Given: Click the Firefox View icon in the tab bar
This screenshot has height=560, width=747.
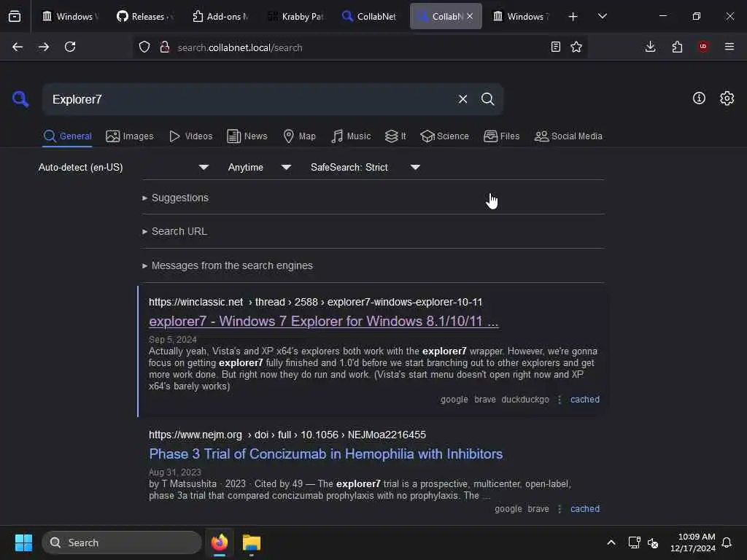Looking at the screenshot, I should [15, 17].
